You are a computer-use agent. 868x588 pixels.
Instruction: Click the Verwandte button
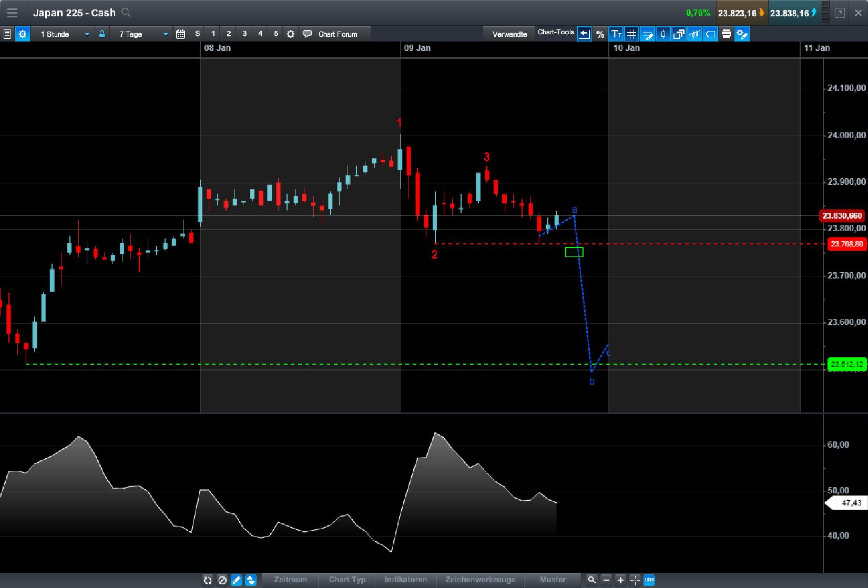coord(509,34)
